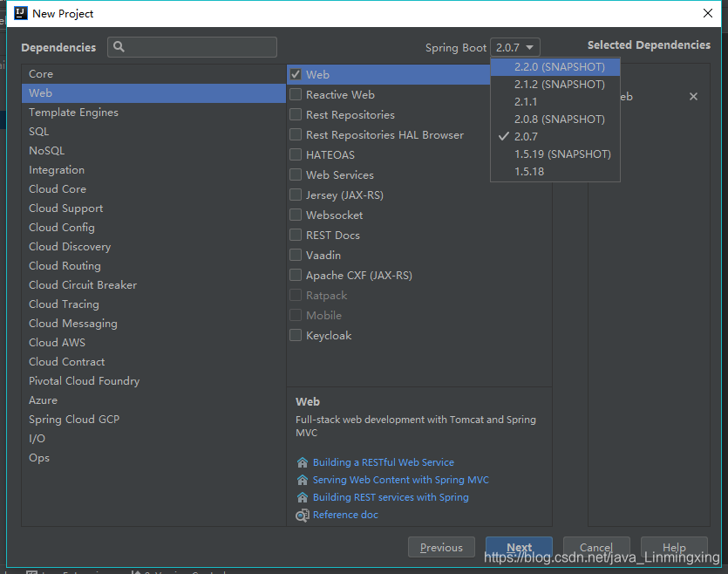This screenshot has width=728, height=574.
Task: Select the Ops category
Action: (153, 458)
